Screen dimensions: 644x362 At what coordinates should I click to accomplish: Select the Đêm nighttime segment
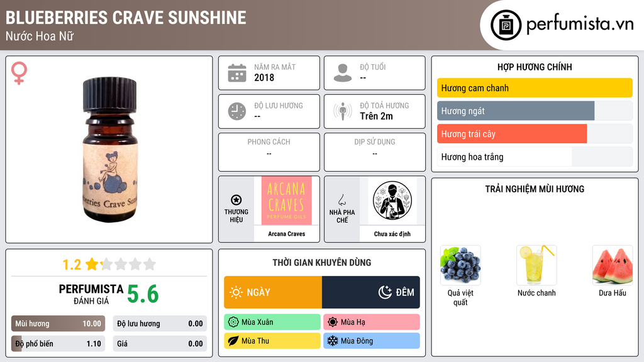coord(371,292)
